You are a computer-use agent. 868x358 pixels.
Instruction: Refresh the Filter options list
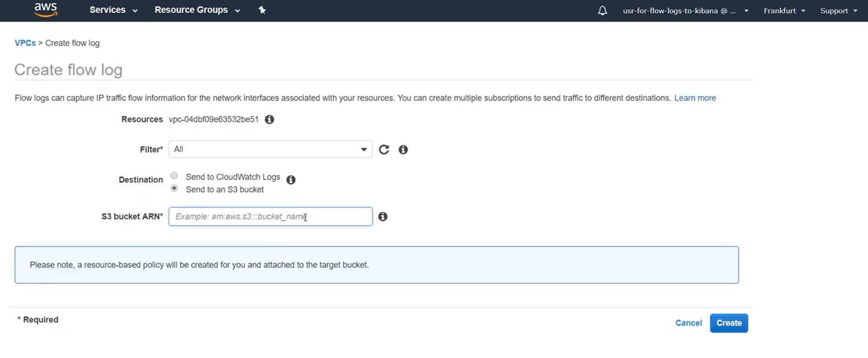[x=384, y=150]
